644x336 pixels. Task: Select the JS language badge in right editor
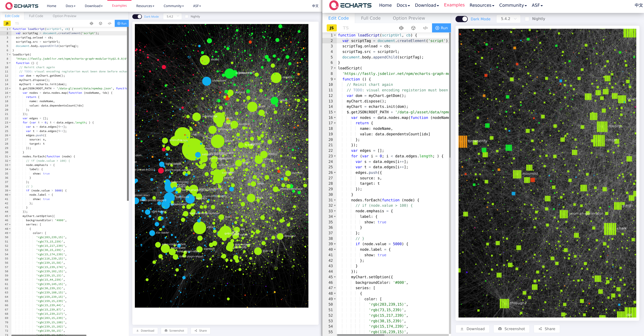332,28
